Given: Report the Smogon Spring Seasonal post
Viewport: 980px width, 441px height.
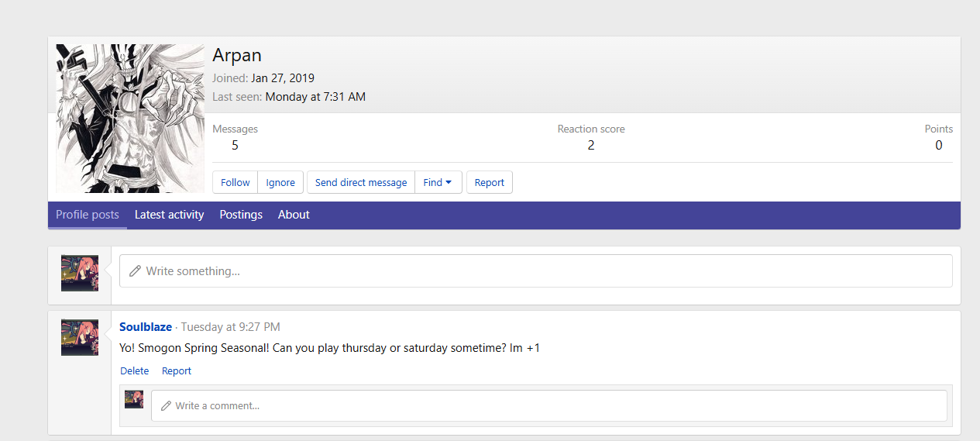Looking at the screenshot, I should pos(177,371).
